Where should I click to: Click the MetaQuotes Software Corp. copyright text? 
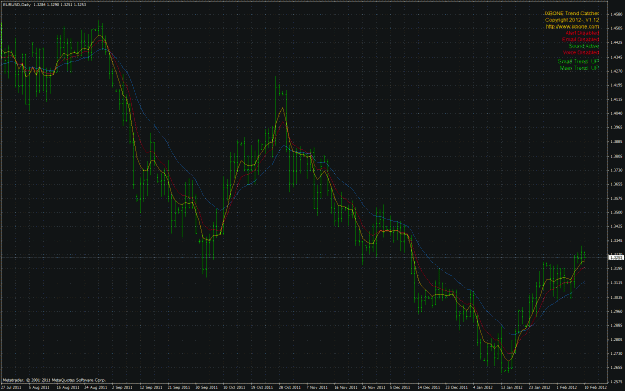click(x=54, y=380)
